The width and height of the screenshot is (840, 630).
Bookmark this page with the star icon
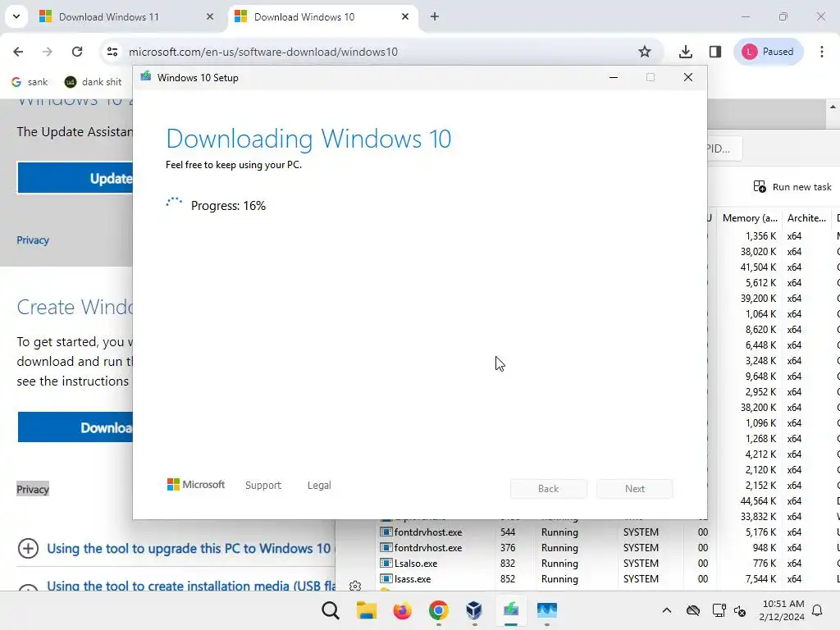[645, 52]
